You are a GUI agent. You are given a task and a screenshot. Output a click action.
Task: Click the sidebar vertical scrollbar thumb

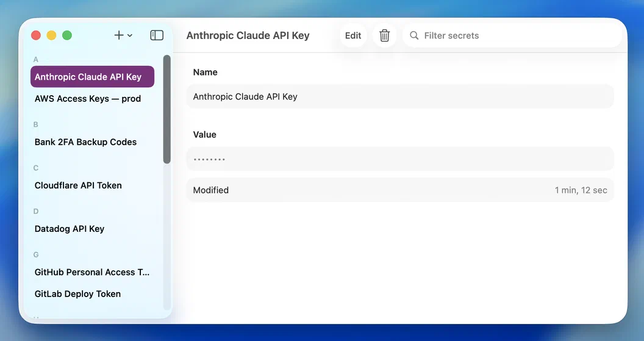(x=166, y=109)
